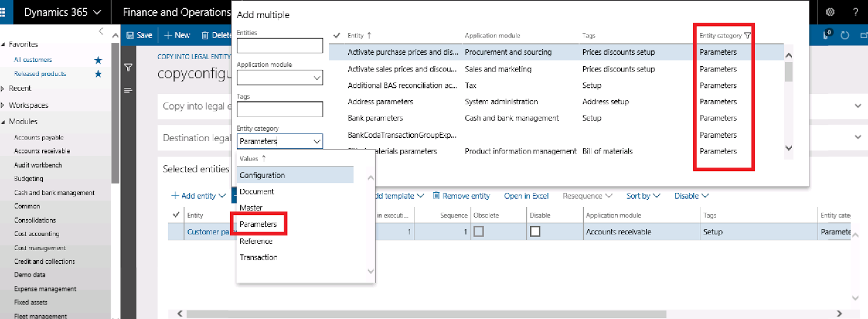Click the Save disk icon
Viewport: 868px width, 319px height.
coord(131,35)
